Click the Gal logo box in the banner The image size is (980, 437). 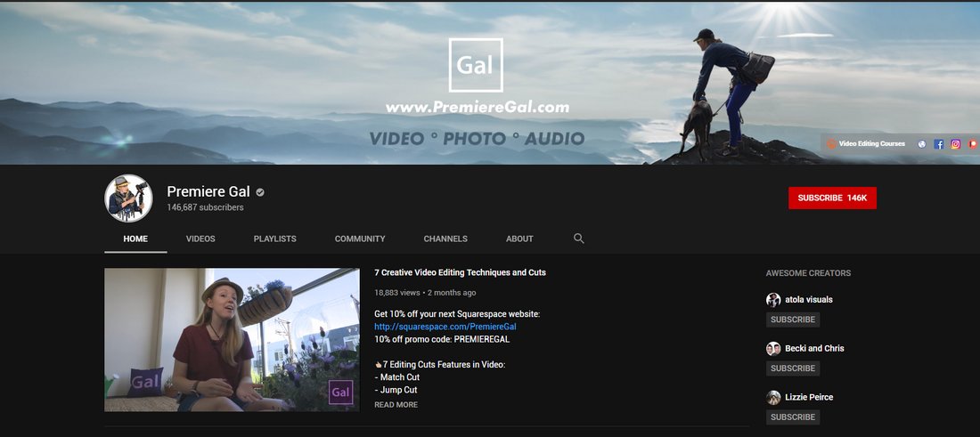coord(476,65)
